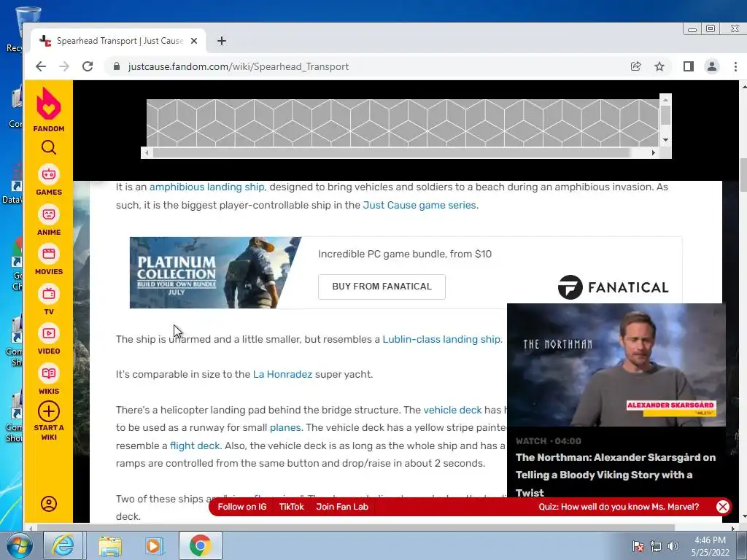This screenshot has height=560, width=747.
Task: Open the vehicle deck link
Action: [x=452, y=410]
